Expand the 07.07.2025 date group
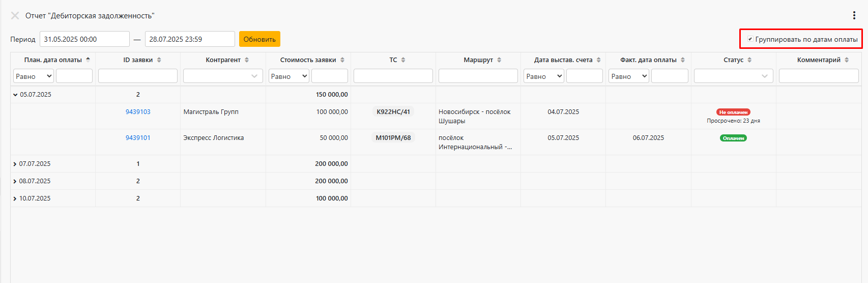The width and height of the screenshot is (868, 283). pyautogui.click(x=15, y=164)
